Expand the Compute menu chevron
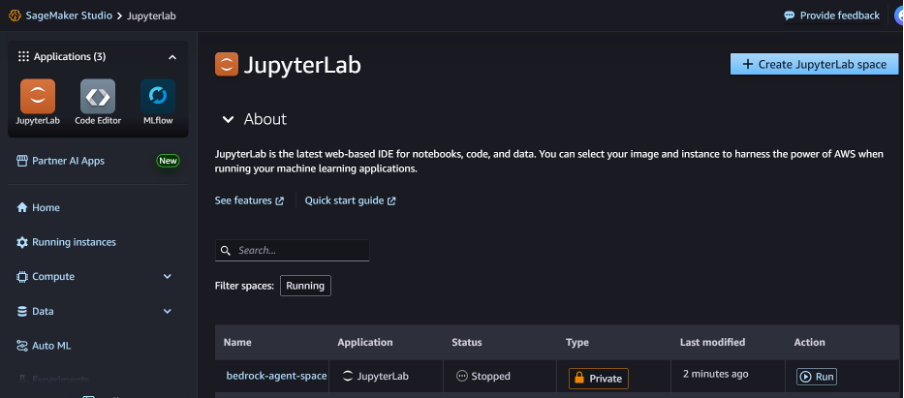Screen dimensions: 904x398 tap(167, 277)
